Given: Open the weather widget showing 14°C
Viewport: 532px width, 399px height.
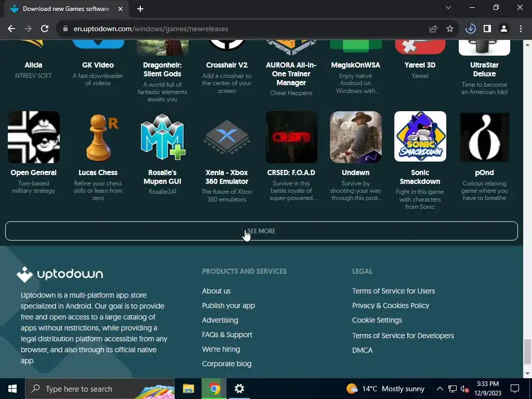Looking at the screenshot, I should [385, 389].
